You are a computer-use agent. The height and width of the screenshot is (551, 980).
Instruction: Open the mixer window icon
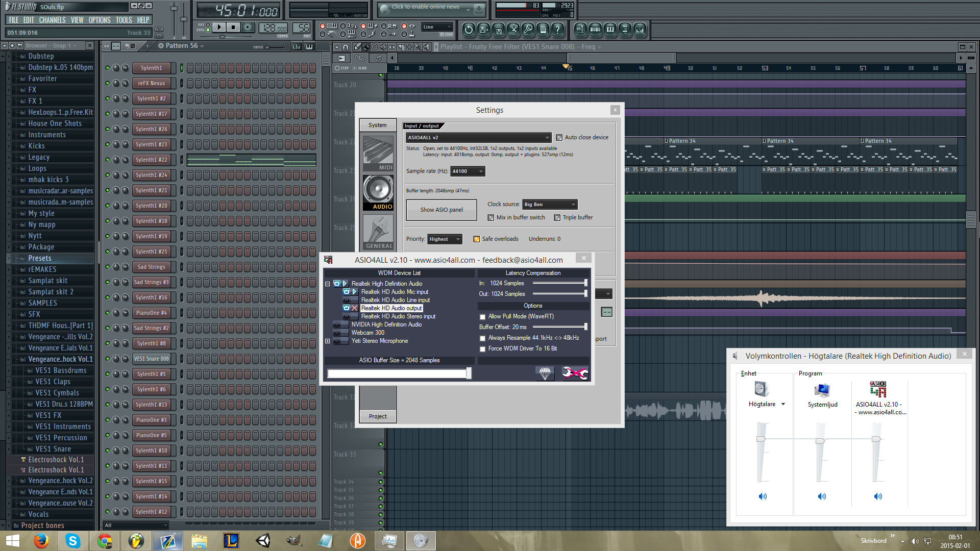[x=640, y=30]
